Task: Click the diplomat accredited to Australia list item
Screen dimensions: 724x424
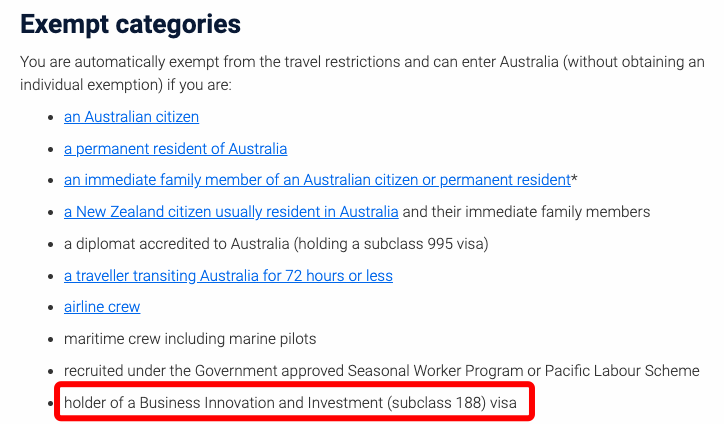Action: click(276, 243)
